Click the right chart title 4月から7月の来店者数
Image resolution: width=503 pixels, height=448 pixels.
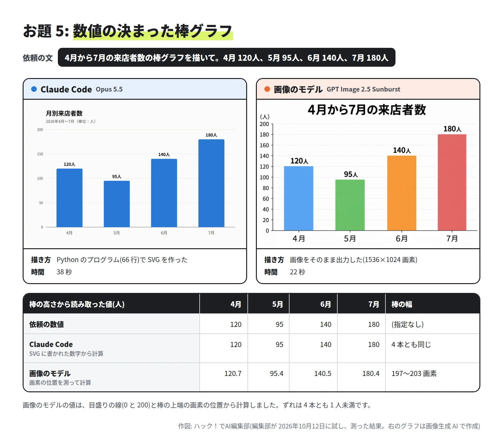pos(367,110)
